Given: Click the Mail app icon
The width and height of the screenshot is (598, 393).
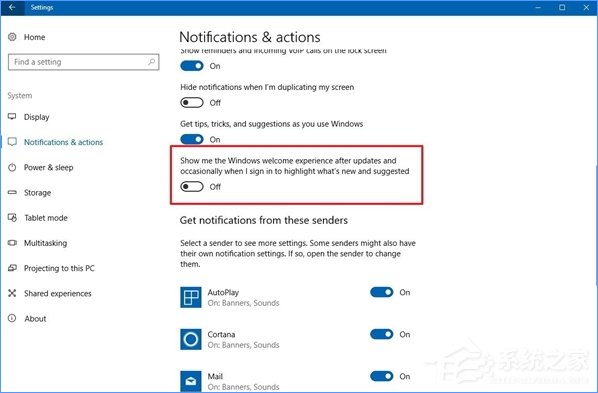Looking at the screenshot, I should [191, 381].
